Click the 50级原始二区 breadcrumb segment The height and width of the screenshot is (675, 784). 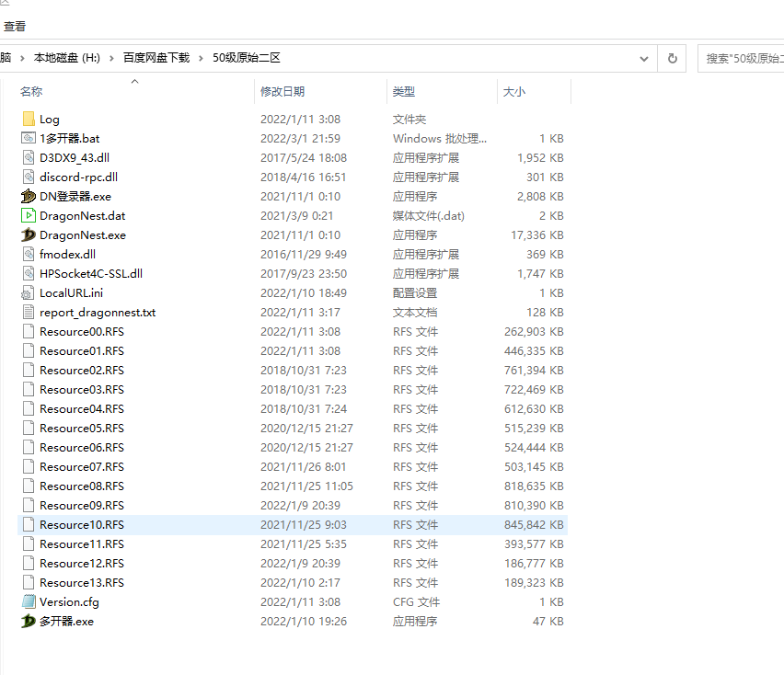coord(247,58)
